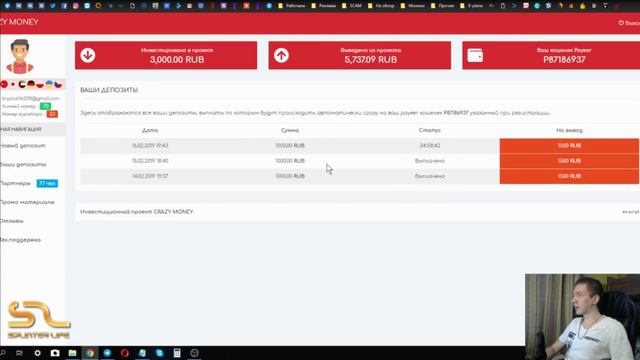
Task: Open the Instagram bookmark icon
Action: click(x=76, y=6)
